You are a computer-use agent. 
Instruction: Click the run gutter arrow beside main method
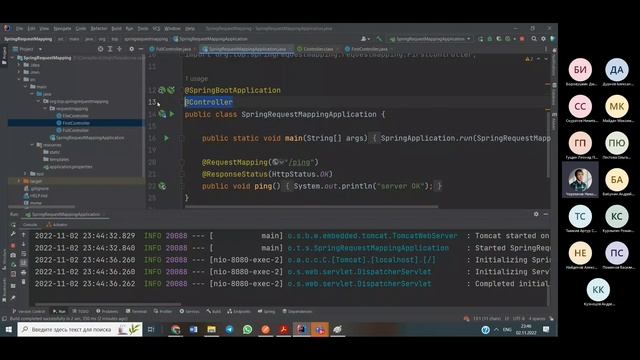coord(166,138)
